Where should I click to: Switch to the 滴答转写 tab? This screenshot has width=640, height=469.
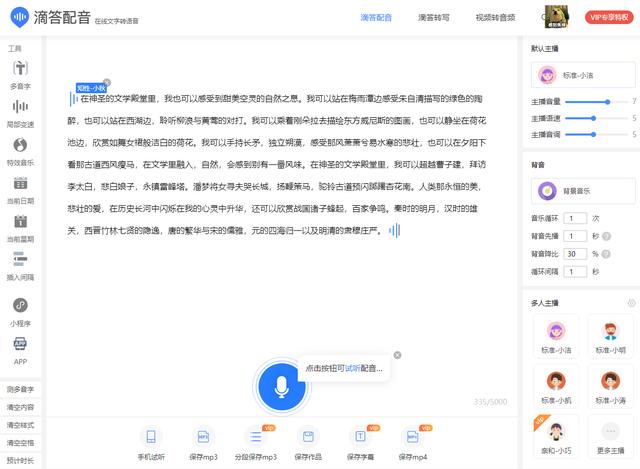[x=433, y=17]
